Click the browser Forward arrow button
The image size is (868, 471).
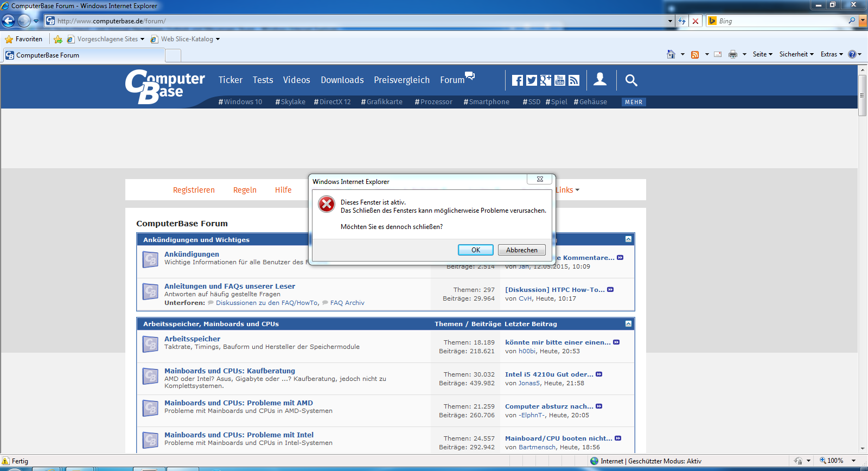click(24, 21)
